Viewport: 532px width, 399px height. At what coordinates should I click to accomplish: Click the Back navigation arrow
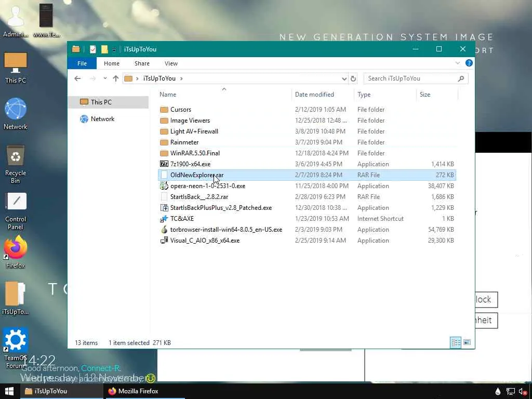(x=78, y=78)
